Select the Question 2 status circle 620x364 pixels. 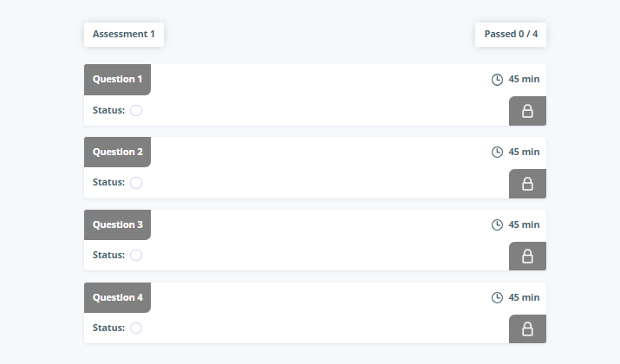pyautogui.click(x=136, y=183)
